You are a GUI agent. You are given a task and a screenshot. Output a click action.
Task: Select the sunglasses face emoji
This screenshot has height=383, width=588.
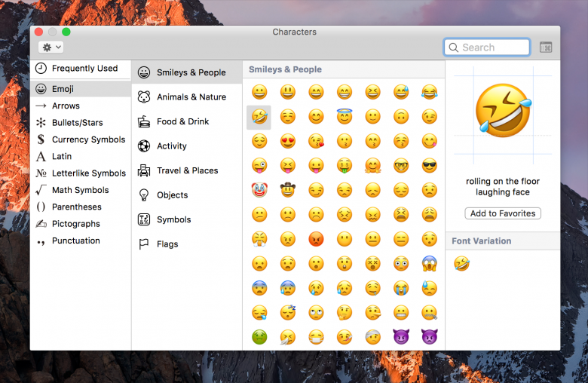(x=429, y=166)
